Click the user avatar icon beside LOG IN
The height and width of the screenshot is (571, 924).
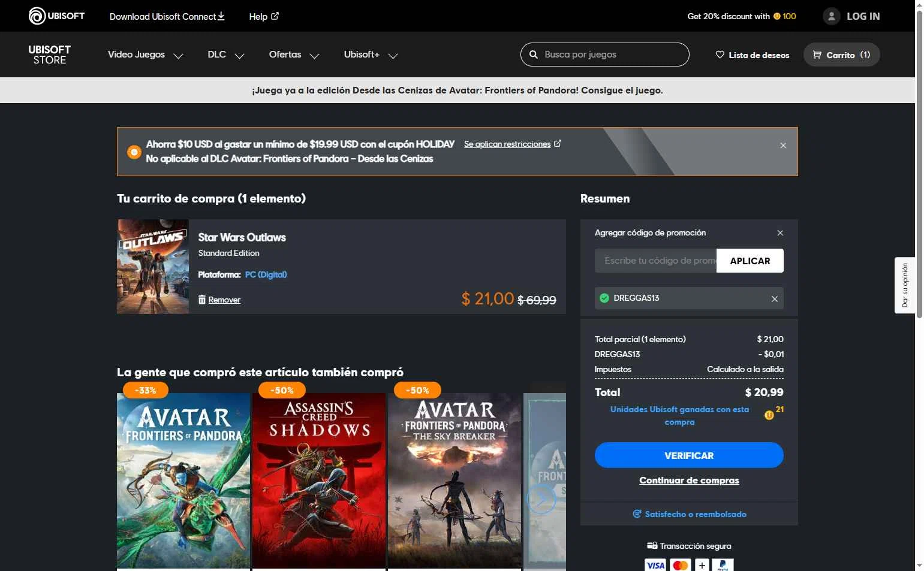point(831,16)
